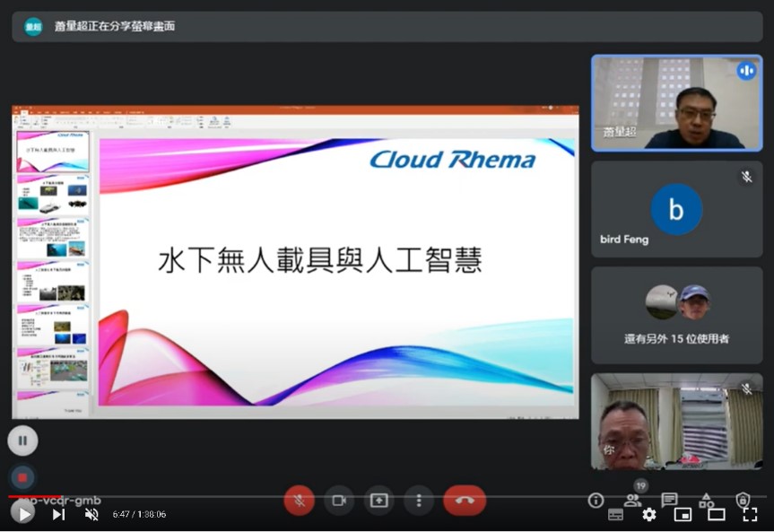Screen dimensions: 774x532
Task: Click the muted mic icon on your own tile
Action: (x=746, y=388)
